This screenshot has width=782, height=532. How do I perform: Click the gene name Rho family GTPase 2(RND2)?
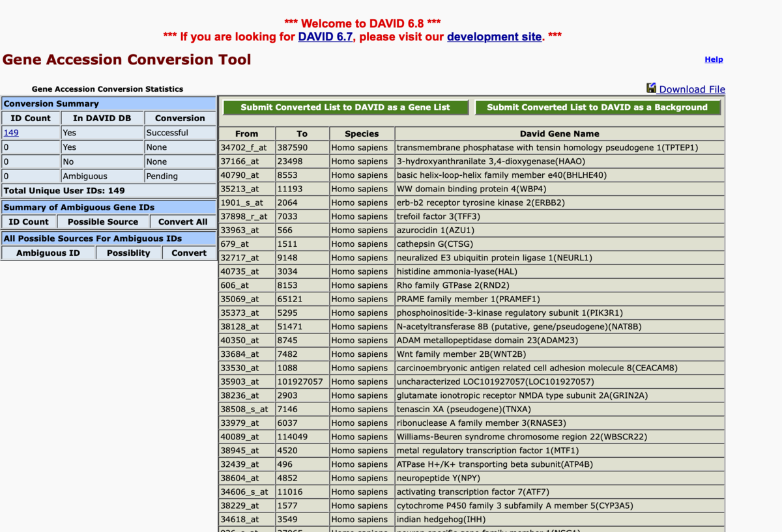click(453, 285)
